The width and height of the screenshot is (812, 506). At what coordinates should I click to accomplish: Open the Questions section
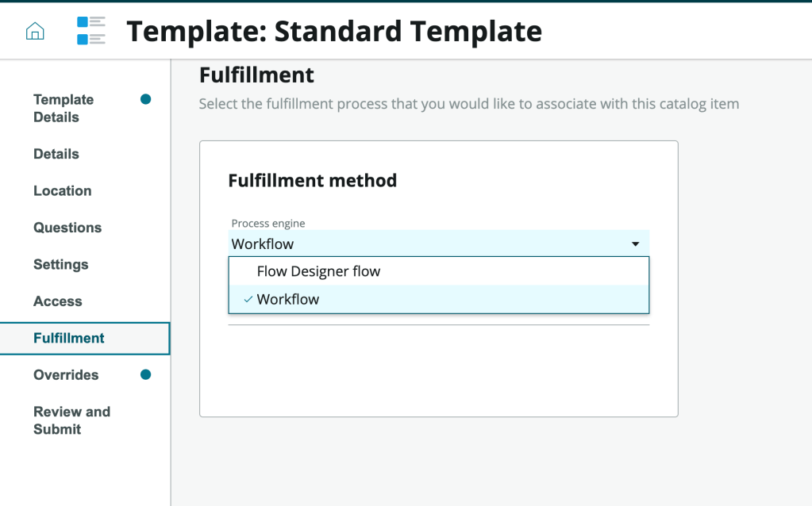(67, 228)
